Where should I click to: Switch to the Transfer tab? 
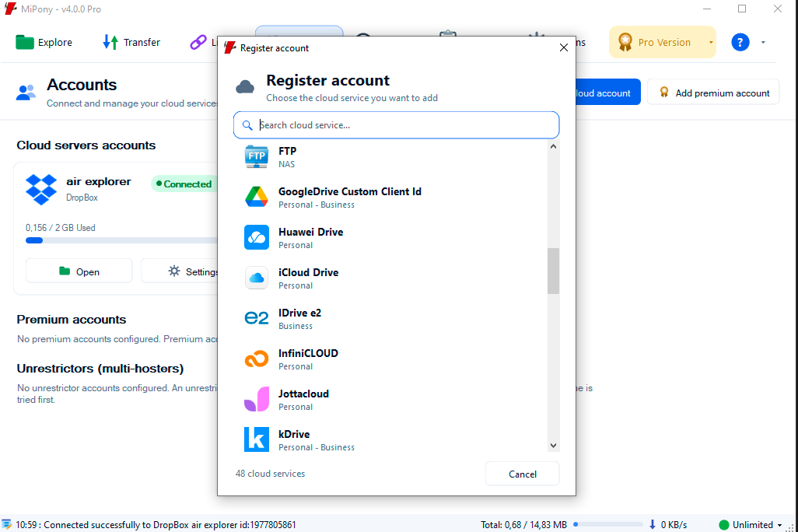click(x=131, y=42)
